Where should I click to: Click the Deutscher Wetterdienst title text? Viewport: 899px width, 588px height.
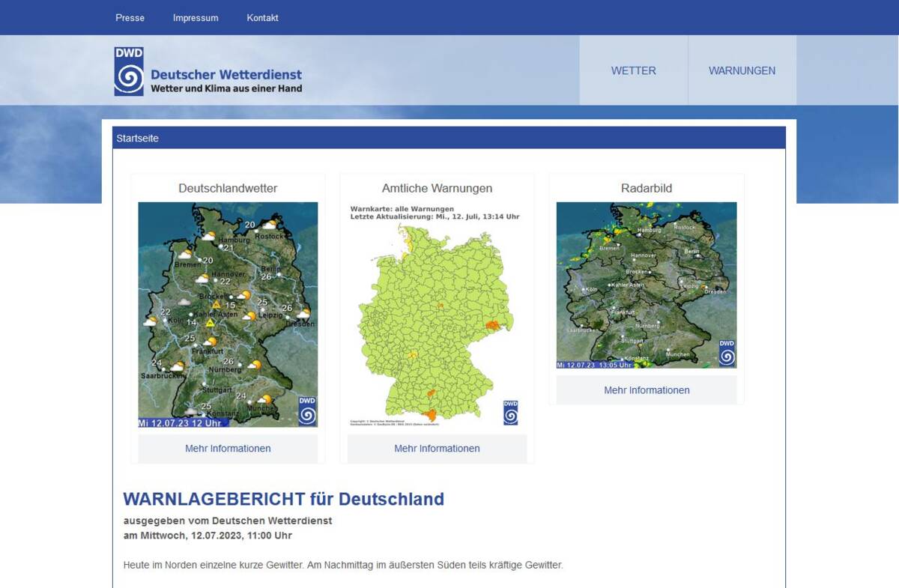click(226, 74)
